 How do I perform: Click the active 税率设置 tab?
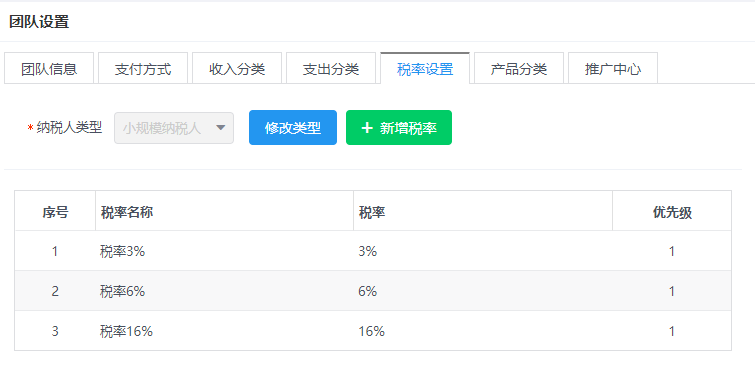(425, 68)
